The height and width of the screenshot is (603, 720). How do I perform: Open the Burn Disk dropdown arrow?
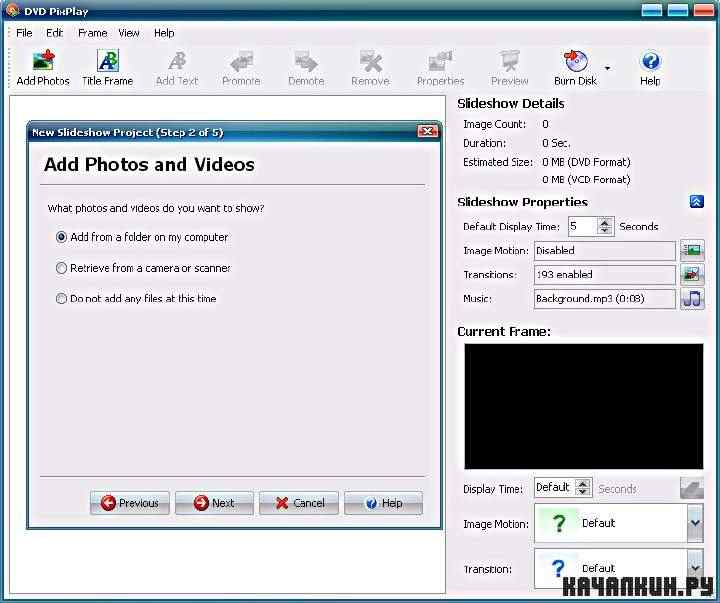pos(608,68)
